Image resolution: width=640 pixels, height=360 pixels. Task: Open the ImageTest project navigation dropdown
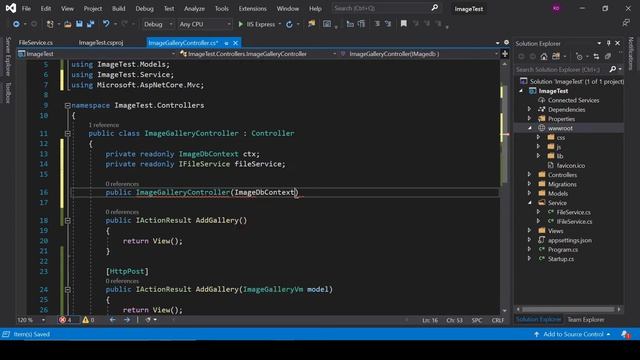(97, 54)
